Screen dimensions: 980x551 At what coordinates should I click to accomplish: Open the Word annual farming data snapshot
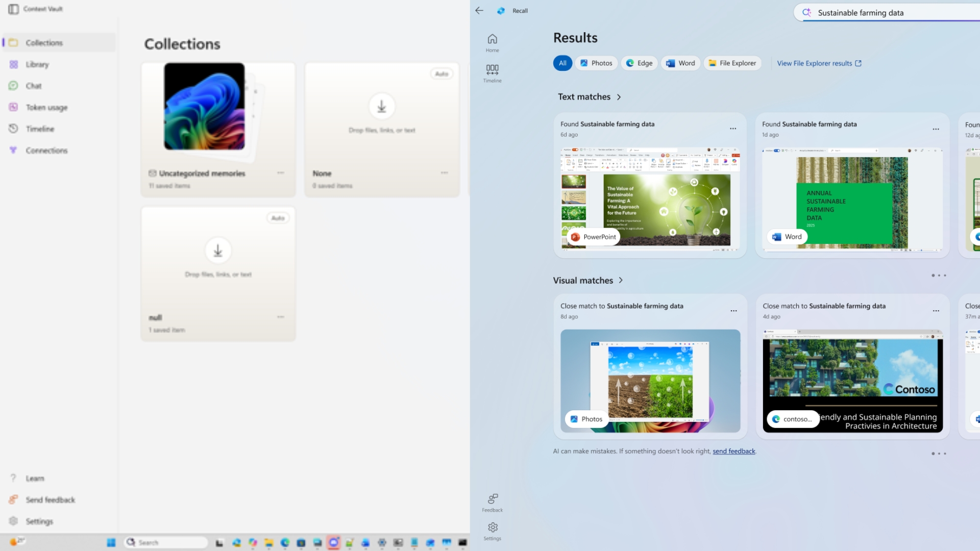pos(852,199)
